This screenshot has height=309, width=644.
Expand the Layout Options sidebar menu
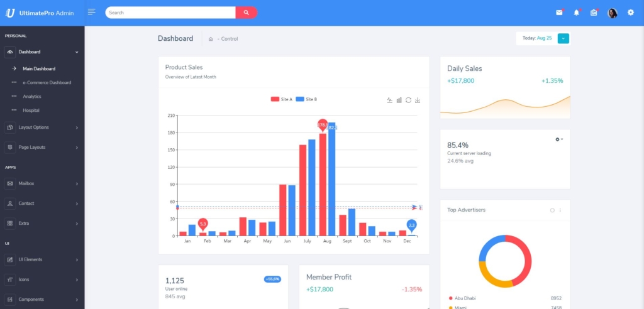[x=42, y=127]
